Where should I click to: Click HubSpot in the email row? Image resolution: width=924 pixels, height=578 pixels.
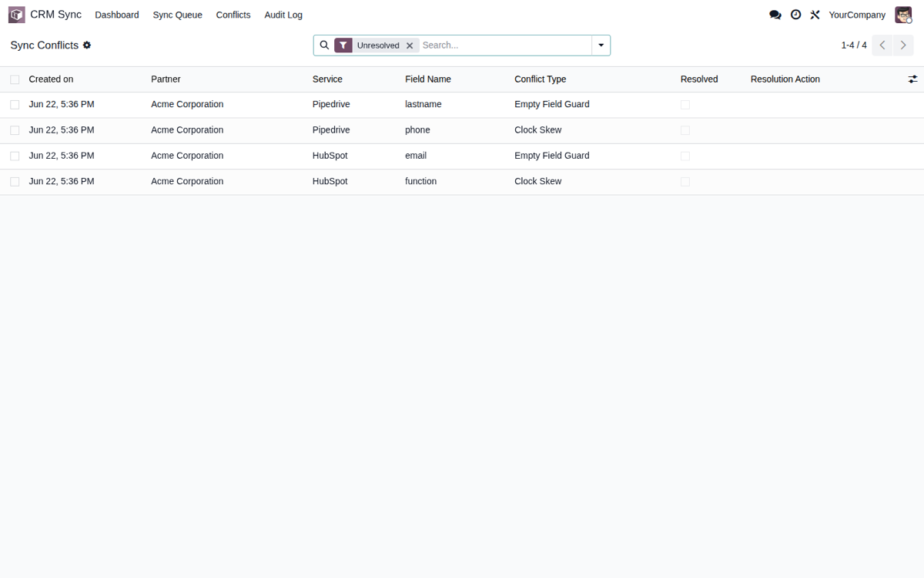(x=330, y=156)
